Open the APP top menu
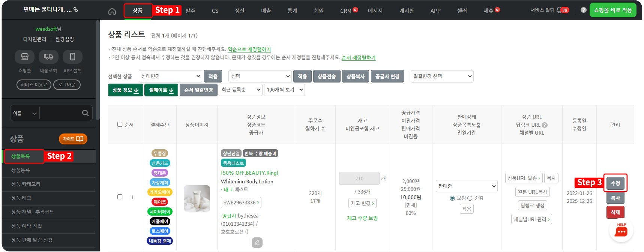Image resolution: width=644 pixels, height=252 pixels. point(435,11)
